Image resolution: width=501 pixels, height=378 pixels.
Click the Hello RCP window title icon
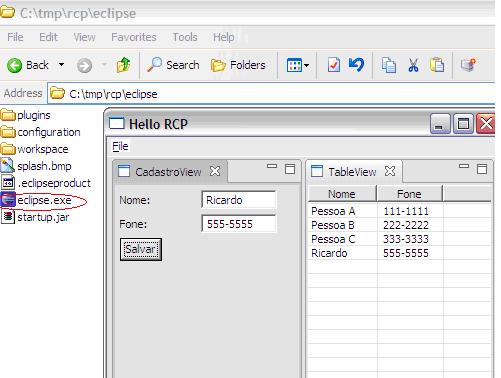coord(117,124)
